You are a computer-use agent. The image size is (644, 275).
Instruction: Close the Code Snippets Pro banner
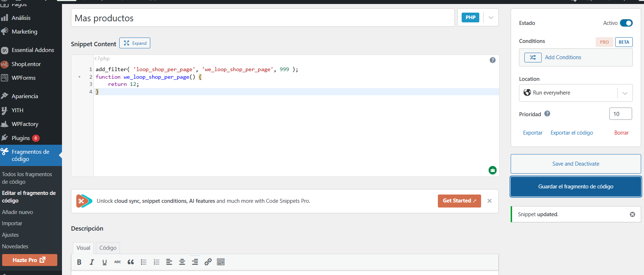tap(489, 201)
